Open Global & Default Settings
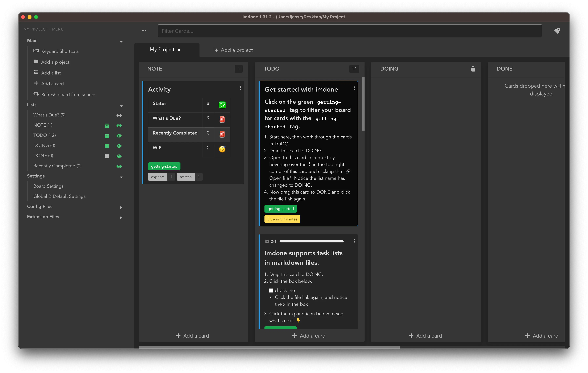The image size is (588, 373). tap(59, 196)
